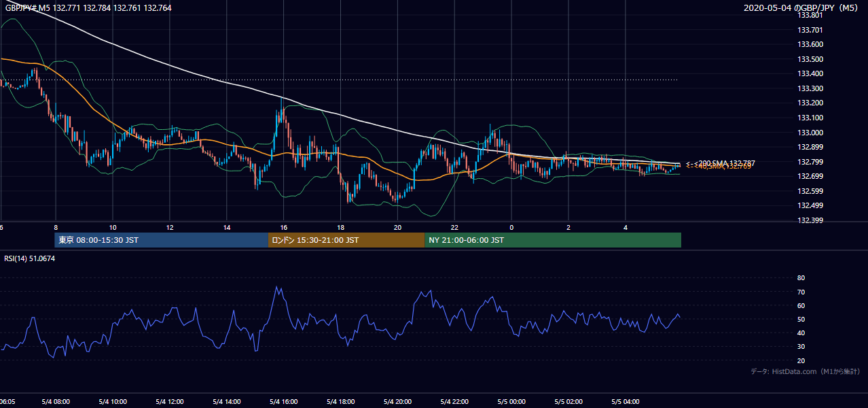Click the 5/4 16:00 time axis label
The width and height of the screenshot is (868, 408).
[284, 402]
